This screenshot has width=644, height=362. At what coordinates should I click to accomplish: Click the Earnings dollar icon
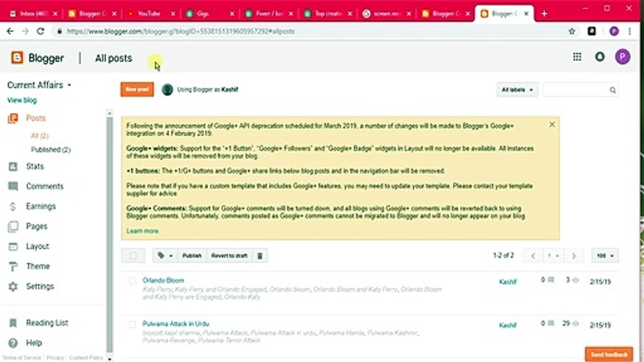[13, 207]
